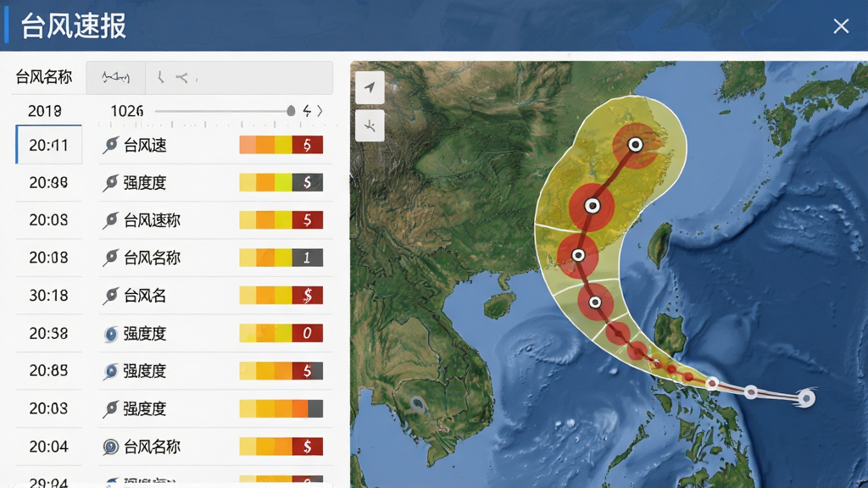
Task: Click the round storm icon in the 20:85 row
Action: pyautogui.click(x=111, y=371)
